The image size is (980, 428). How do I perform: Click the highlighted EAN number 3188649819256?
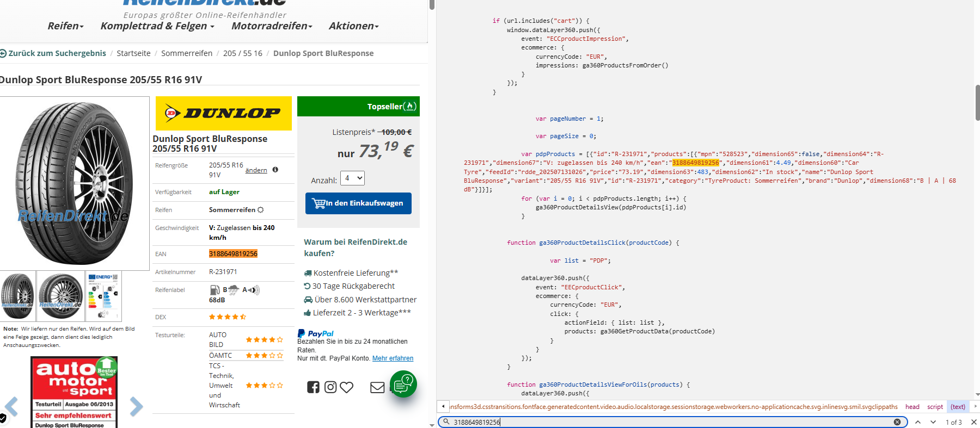click(233, 254)
